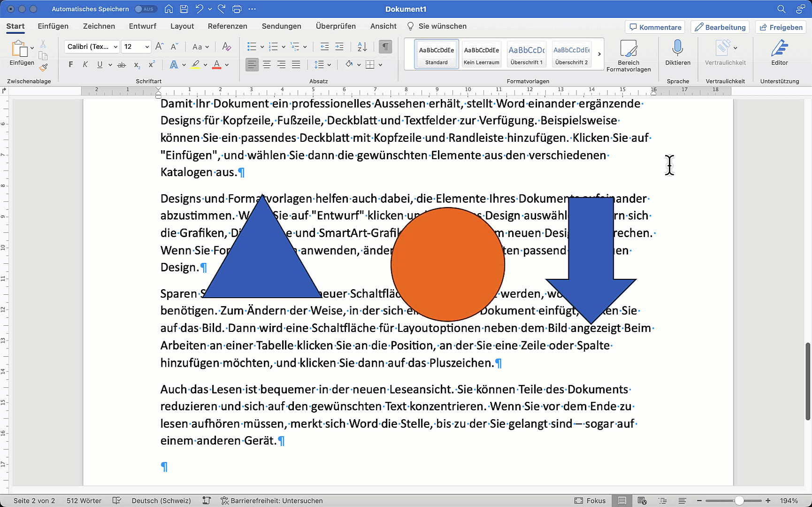The image size is (812, 507).
Task: Open the Calibri font name dropdown
Action: coord(92,46)
